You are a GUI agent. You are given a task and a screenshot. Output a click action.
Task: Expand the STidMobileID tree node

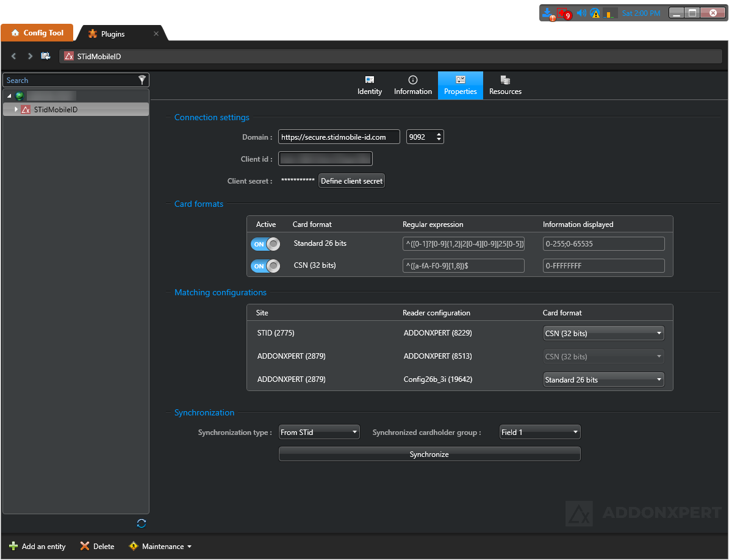pos(16,109)
